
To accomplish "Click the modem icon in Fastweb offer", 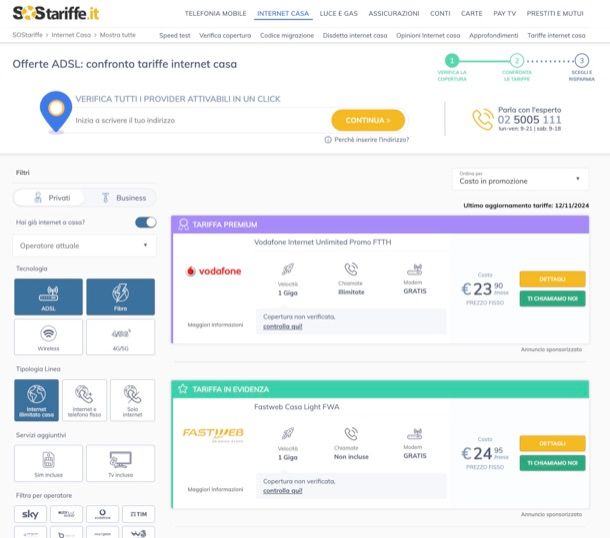I will [415, 434].
